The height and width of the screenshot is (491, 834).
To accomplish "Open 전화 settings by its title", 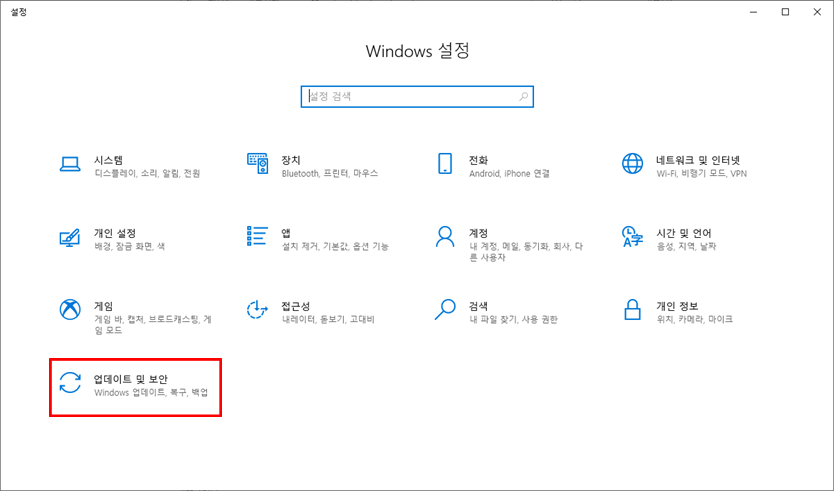I will (x=478, y=160).
